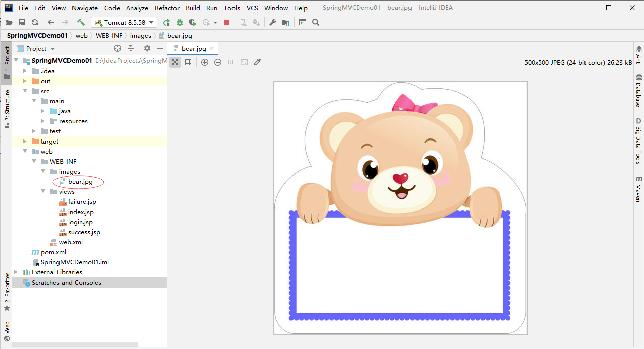Image resolution: width=644 pixels, height=349 pixels.
Task: Open the Refactor menu
Action: (167, 8)
